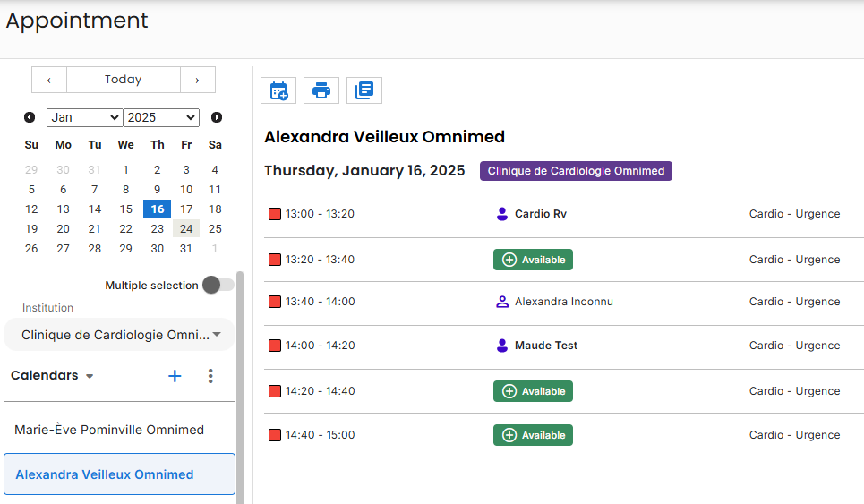Click Cardio - Urgence for 13:00 - 13:20
The image size is (864, 504).
[794, 214]
